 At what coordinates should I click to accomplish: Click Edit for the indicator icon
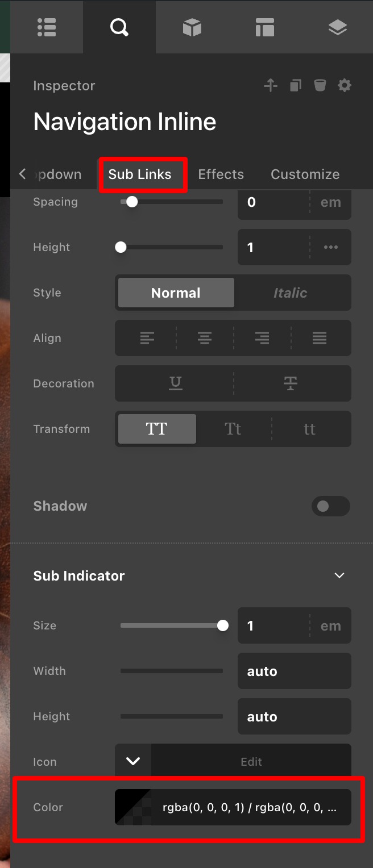pyautogui.click(x=251, y=762)
